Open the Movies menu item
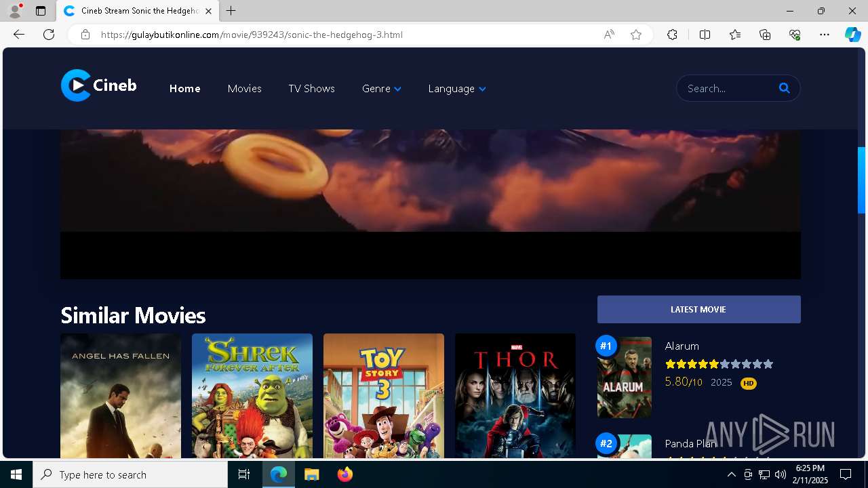 (245, 89)
